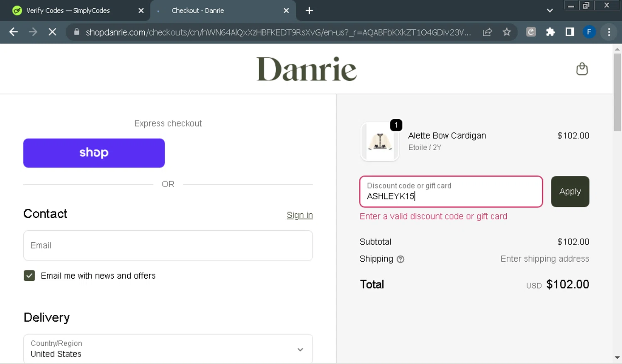The width and height of the screenshot is (622, 364).
Task: Uncheck Email me with news and offers
Action: click(x=29, y=276)
